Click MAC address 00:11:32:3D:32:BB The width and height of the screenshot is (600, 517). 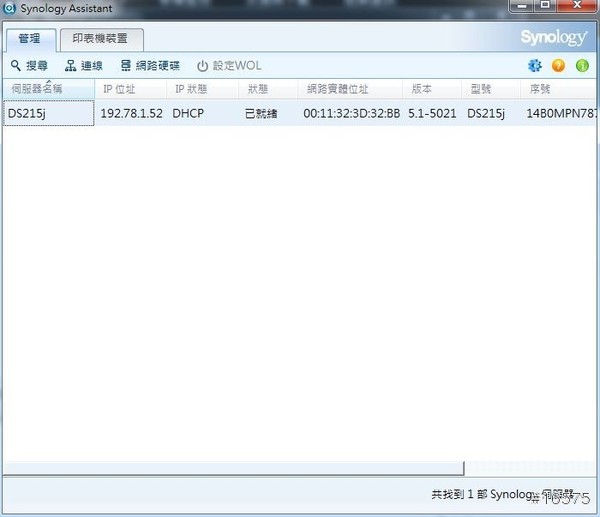click(x=352, y=113)
